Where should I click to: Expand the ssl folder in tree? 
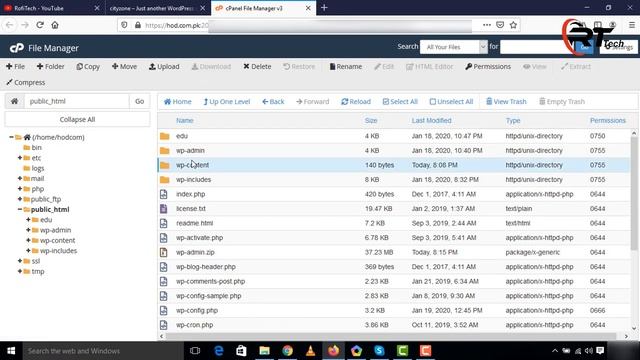tap(20, 261)
